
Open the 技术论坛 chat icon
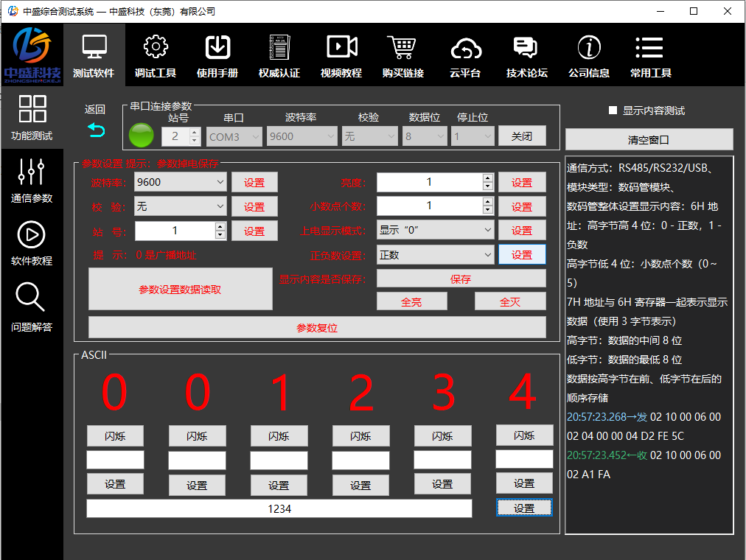[x=526, y=46]
